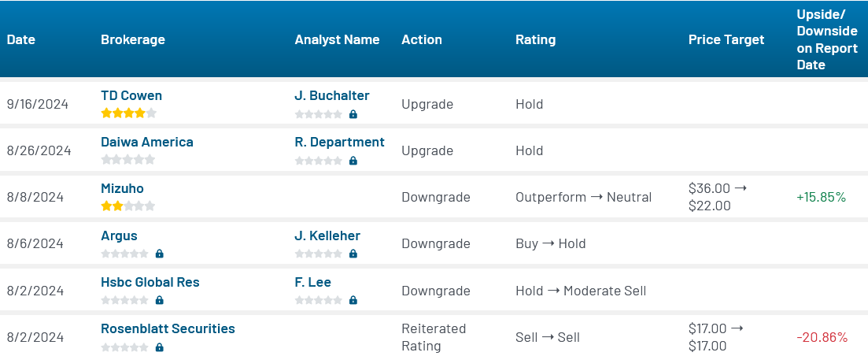Click lock icon under J. Kelleher analyst

[x=353, y=254]
